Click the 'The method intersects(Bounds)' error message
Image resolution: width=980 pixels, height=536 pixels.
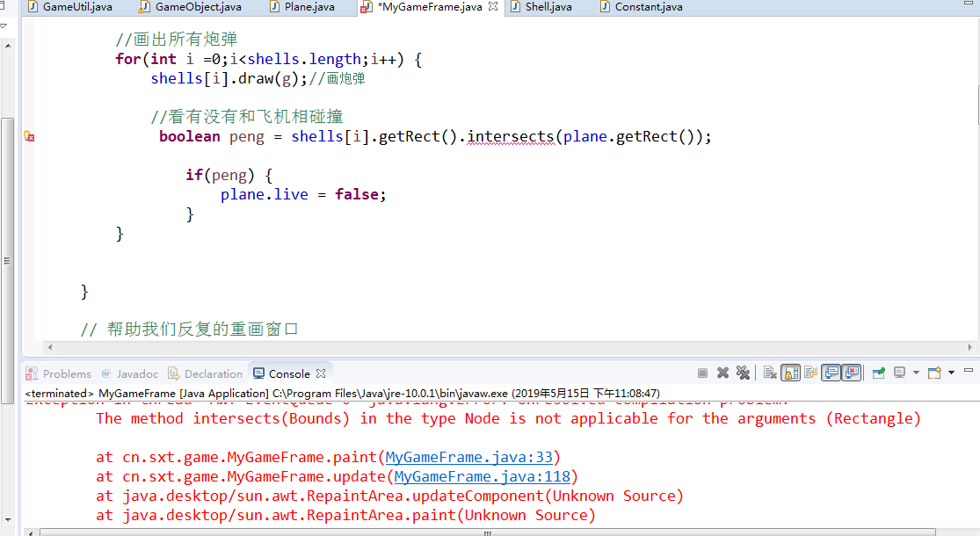[x=508, y=418]
